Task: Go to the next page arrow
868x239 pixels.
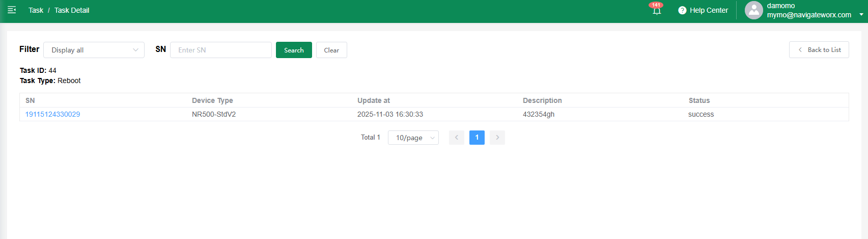Action: tap(497, 138)
